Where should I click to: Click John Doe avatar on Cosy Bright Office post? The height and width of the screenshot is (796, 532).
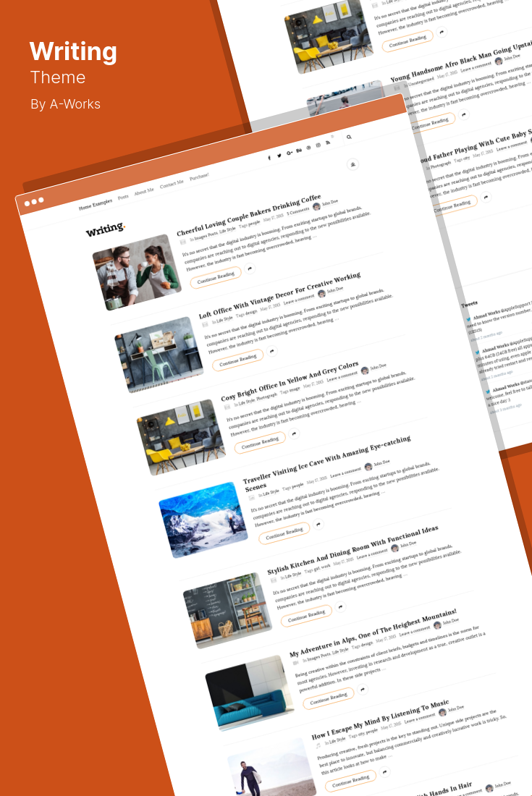point(365,371)
